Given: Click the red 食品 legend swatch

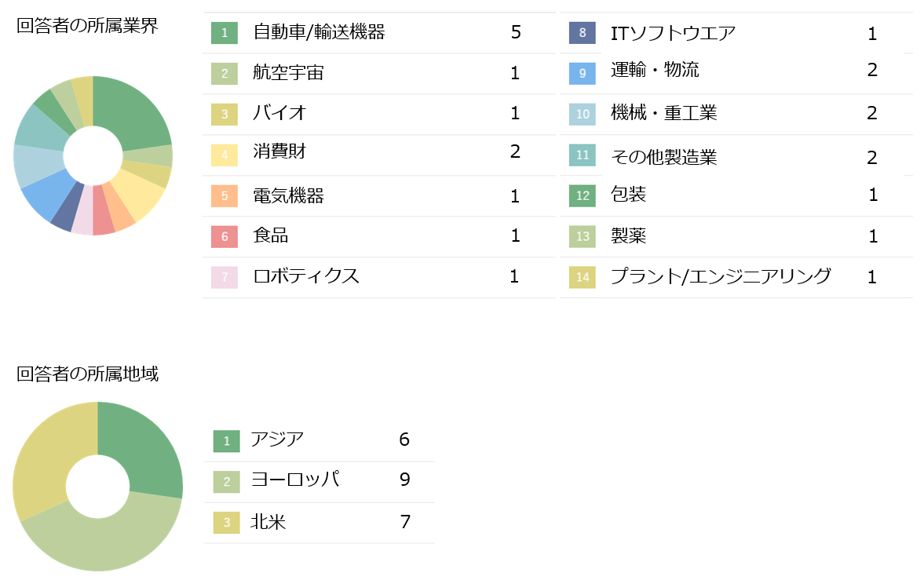Looking at the screenshot, I should point(225,236).
